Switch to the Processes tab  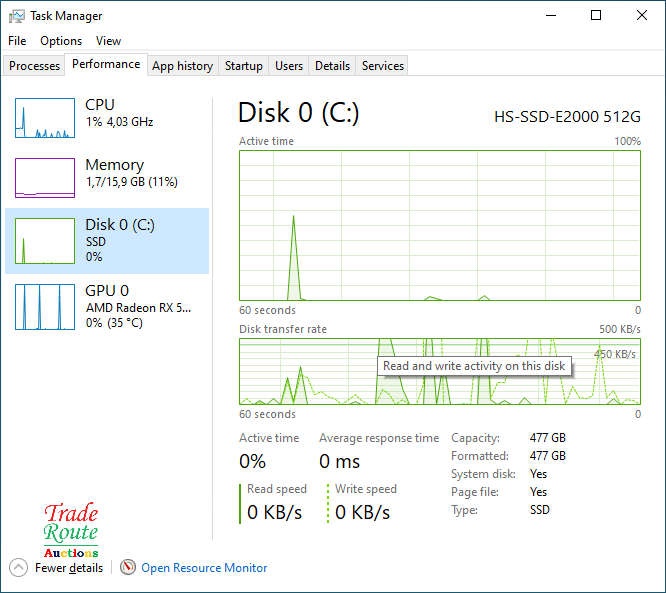click(35, 66)
